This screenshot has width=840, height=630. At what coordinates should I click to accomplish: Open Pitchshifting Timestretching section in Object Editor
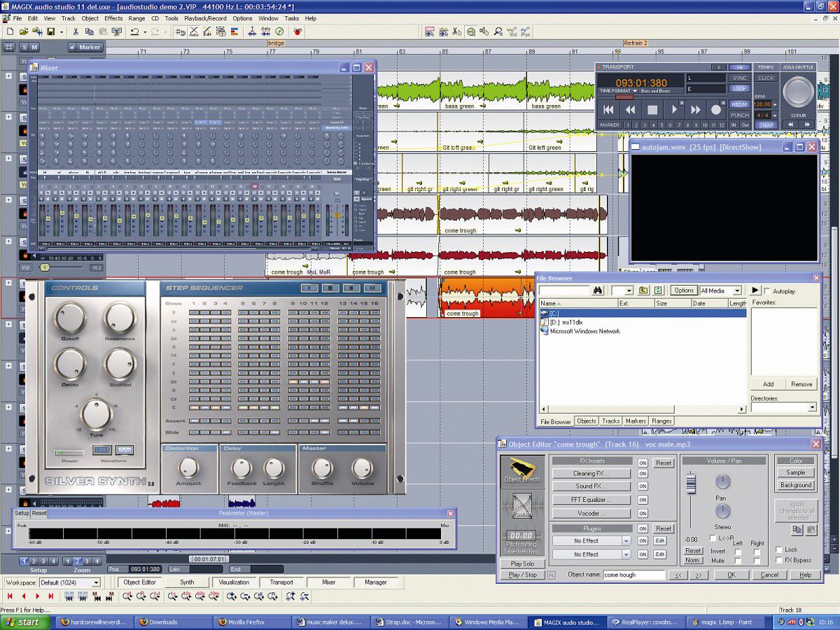pyautogui.click(x=521, y=540)
